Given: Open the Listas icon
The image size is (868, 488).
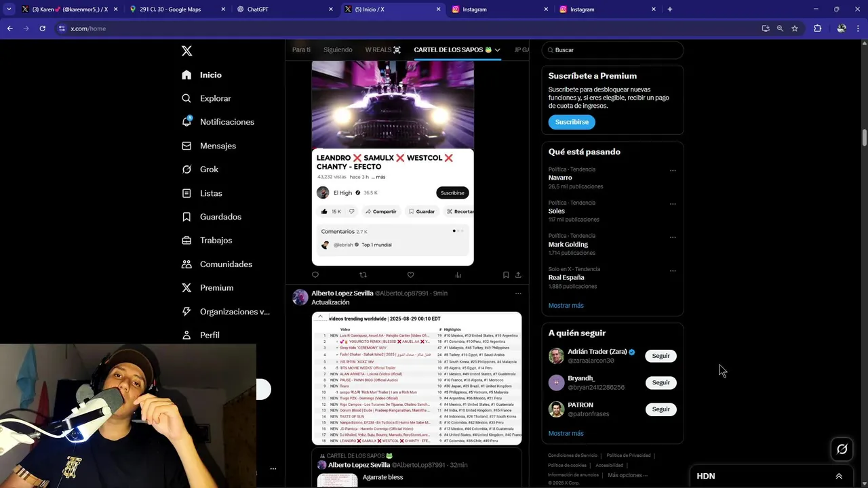Looking at the screenshot, I should [186, 193].
